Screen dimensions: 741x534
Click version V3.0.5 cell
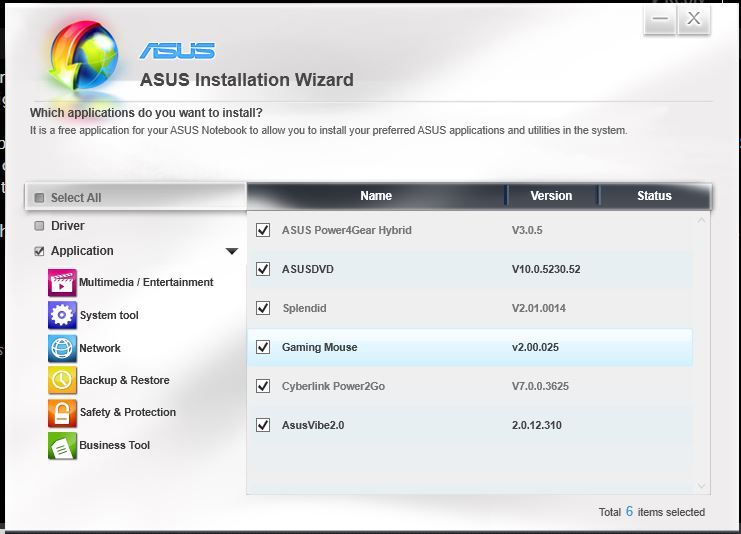tap(527, 230)
